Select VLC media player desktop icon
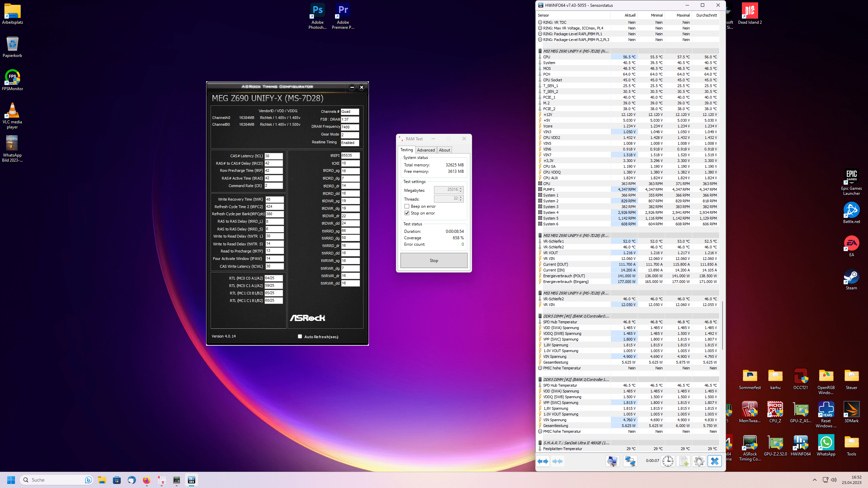Viewport: 868px width, 488px height. (x=12, y=116)
